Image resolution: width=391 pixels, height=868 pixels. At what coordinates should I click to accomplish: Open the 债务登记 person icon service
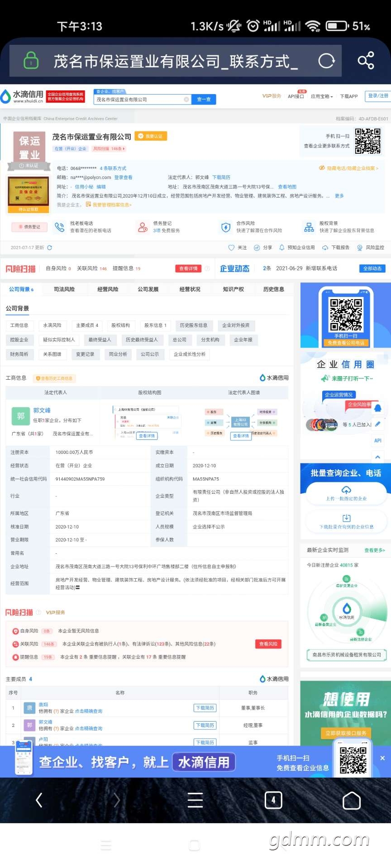pyautogui.click(x=143, y=227)
